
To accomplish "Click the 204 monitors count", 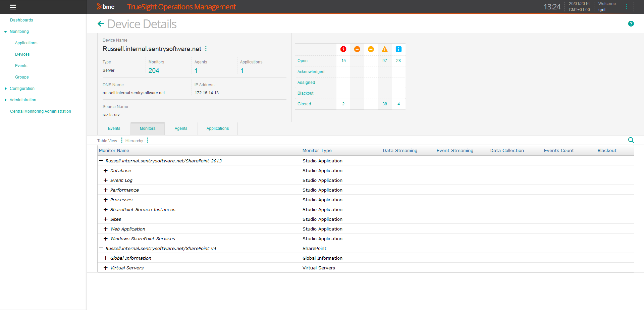I will [x=154, y=70].
